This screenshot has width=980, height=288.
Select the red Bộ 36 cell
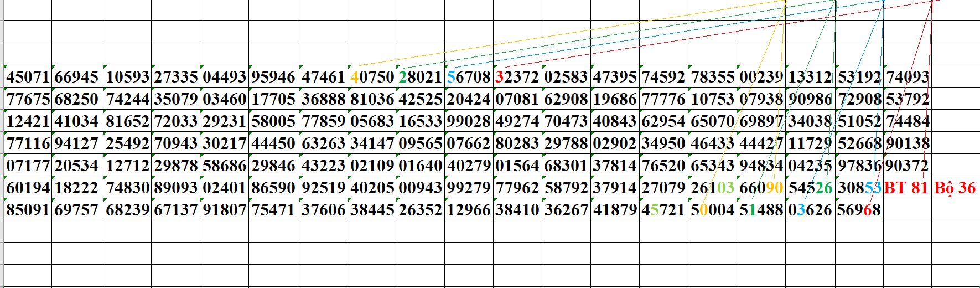(955, 188)
